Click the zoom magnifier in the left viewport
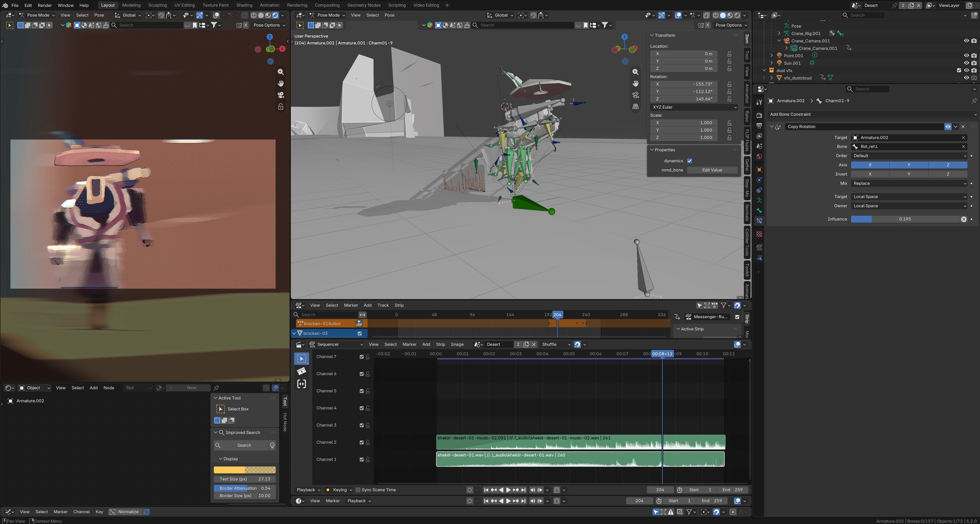 pos(281,72)
